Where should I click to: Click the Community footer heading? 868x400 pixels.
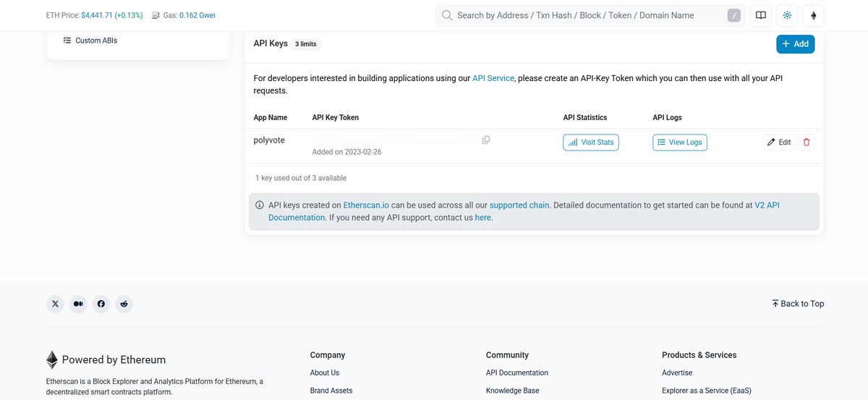click(507, 355)
